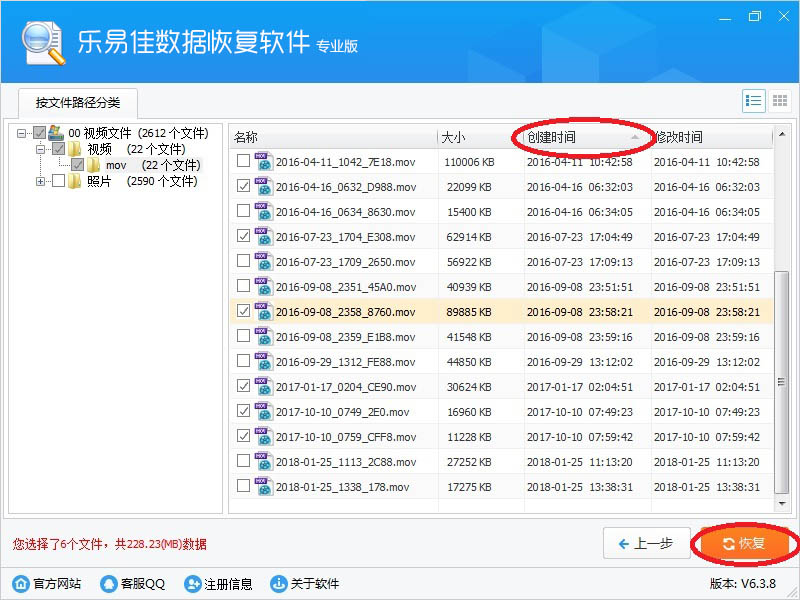Click the 官方网站 home icon
This screenshot has height=600, width=800.
[x=20, y=584]
